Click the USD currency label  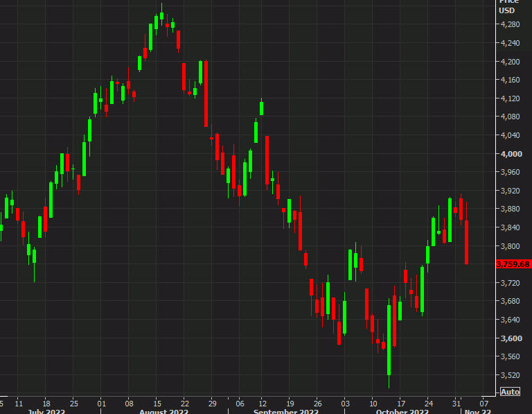[x=507, y=10]
